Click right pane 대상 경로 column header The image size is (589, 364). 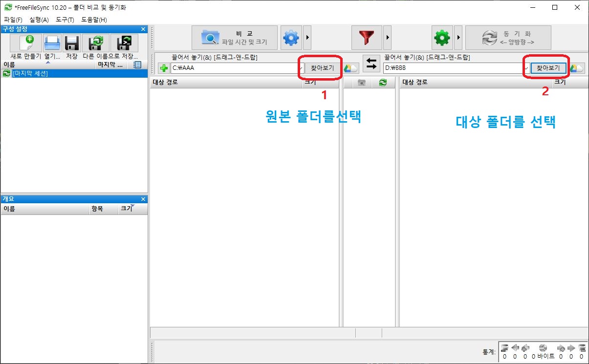(476, 83)
